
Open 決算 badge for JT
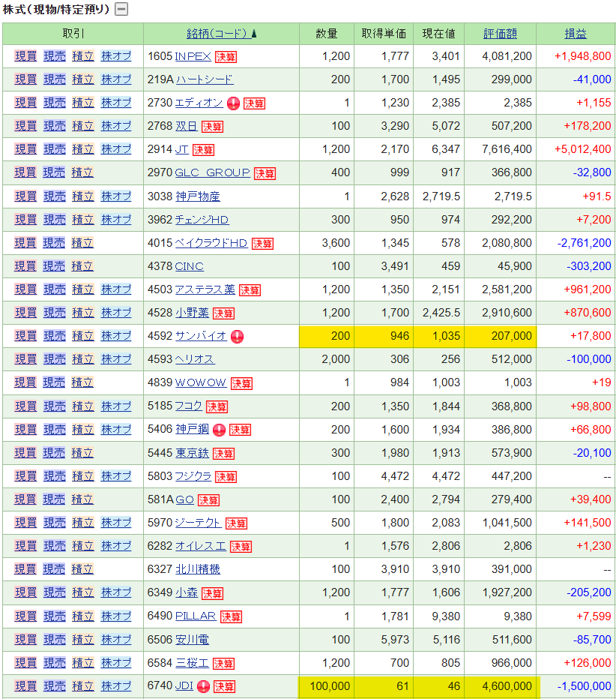click(204, 150)
